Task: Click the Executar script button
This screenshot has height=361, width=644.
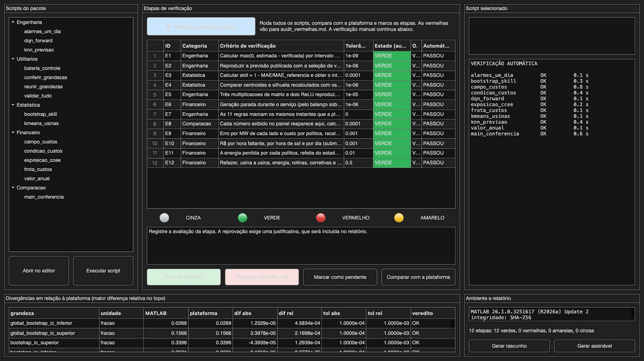Action: pos(103,271)
